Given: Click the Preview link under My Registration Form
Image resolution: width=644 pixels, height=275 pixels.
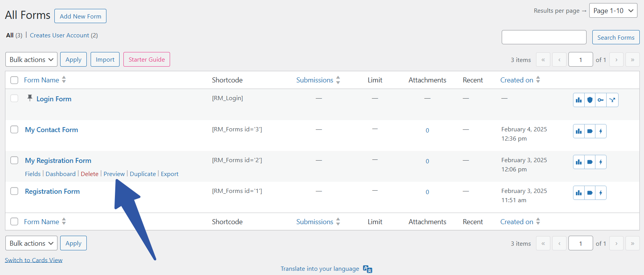Looking at the screenshot, I should coord(114,174).
